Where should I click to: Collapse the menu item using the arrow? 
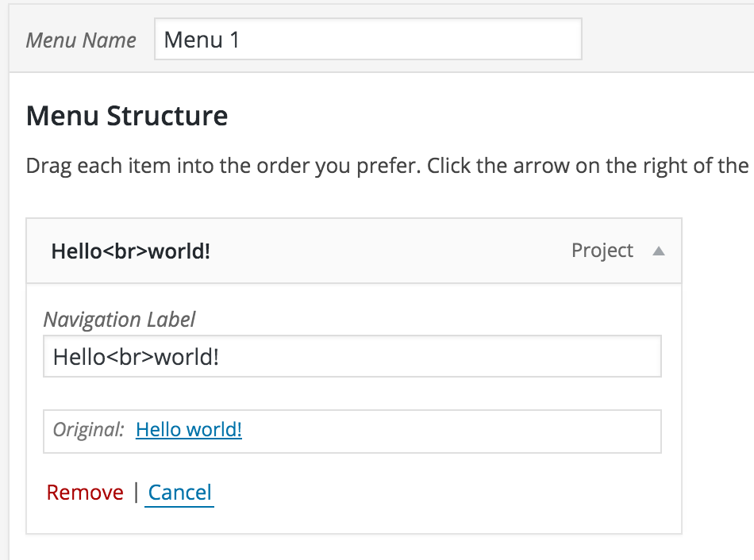click(658, 251)
